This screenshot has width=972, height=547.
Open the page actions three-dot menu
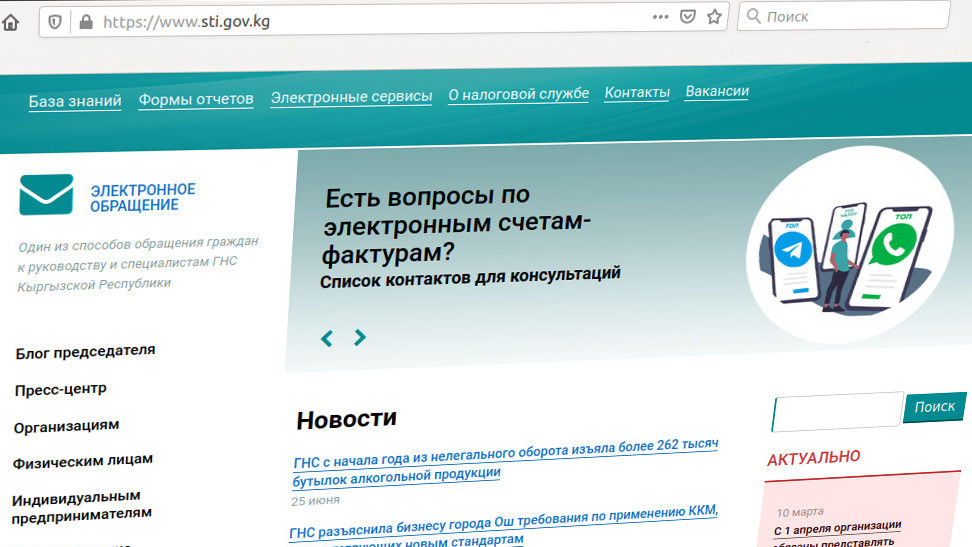point(661,17)
